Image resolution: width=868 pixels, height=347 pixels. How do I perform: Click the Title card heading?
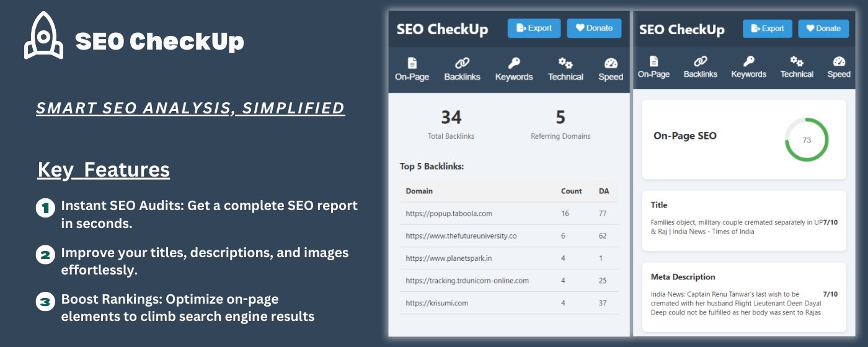tap(659, 205)
